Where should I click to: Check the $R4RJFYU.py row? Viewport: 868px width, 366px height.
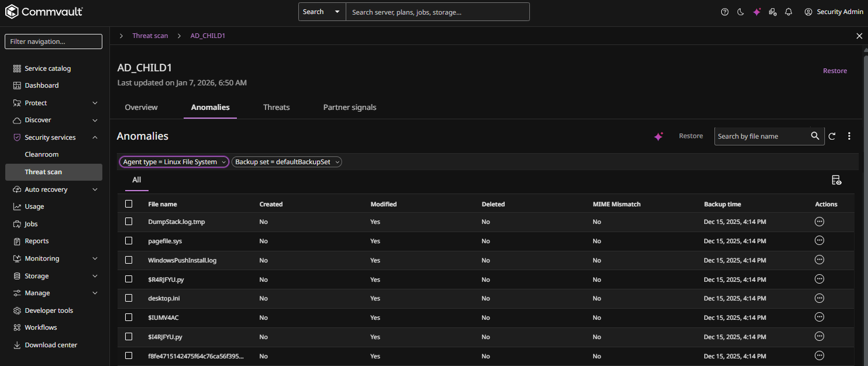coord(129,279)
